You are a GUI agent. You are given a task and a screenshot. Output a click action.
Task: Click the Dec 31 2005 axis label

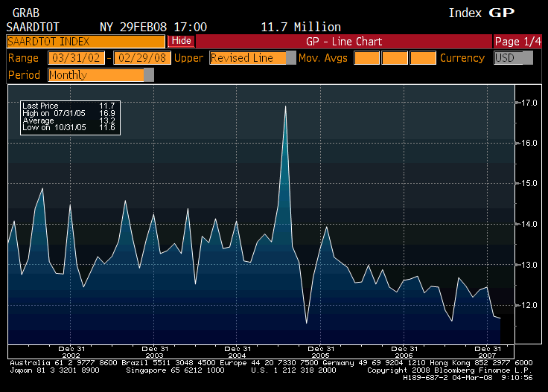321,352
